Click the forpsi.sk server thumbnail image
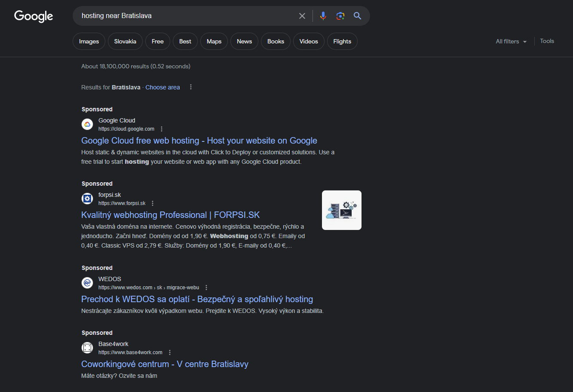 coord(342,210)
